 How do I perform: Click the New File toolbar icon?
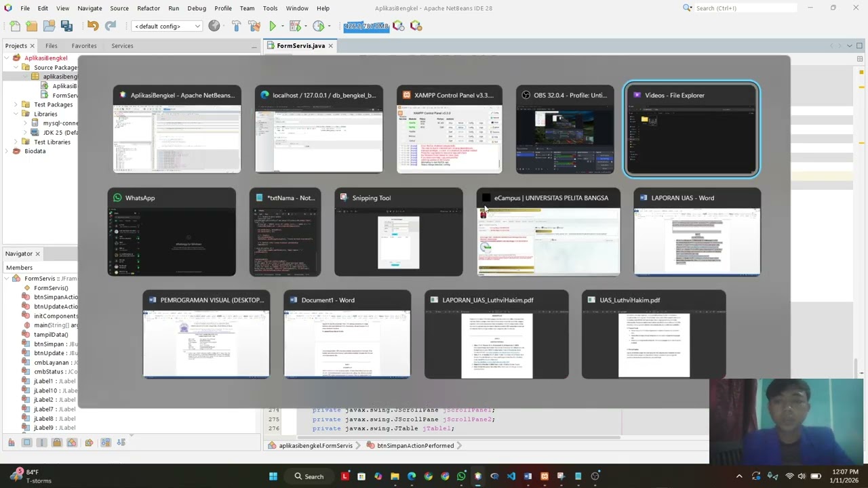[15, 26]
